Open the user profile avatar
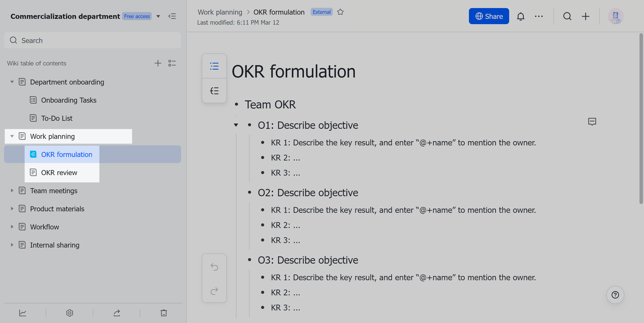644x323 pixels. click(x=615, y=16)
